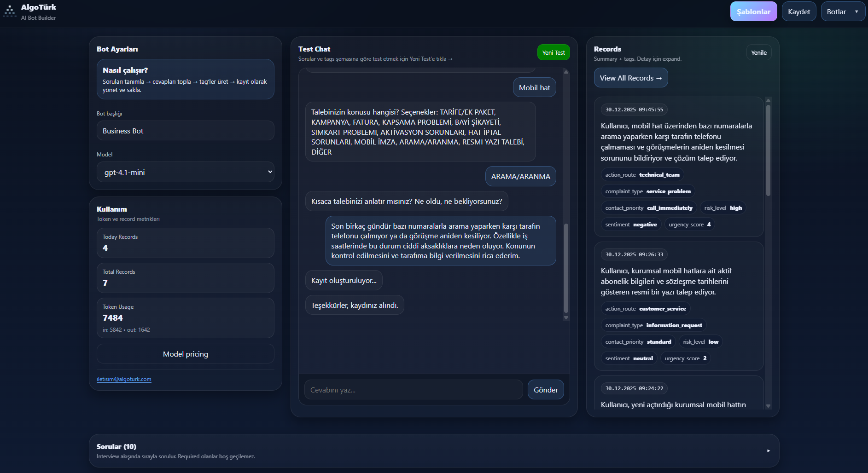
Task: Open the Model selector showing gpt-4.1-mini
Action: click(x=185, y=172)
